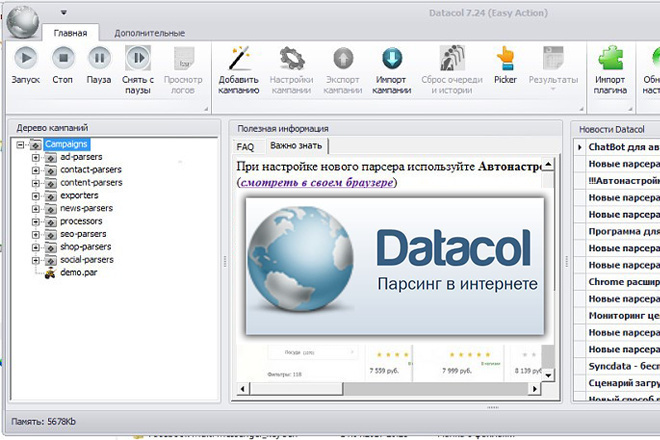Click the horizontal scroll right arrow
This screenshot has height=440, width=660.
[x=534, y=389]
